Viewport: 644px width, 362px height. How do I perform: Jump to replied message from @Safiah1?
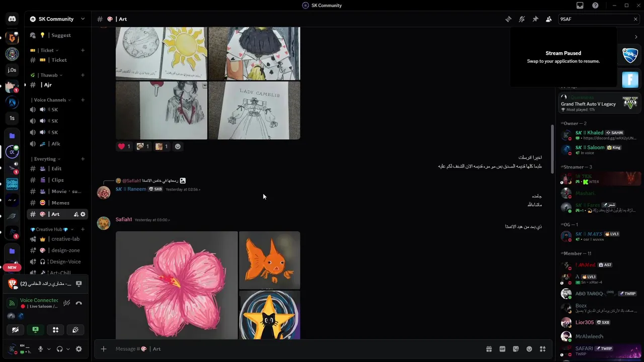(x=151, y=180)
